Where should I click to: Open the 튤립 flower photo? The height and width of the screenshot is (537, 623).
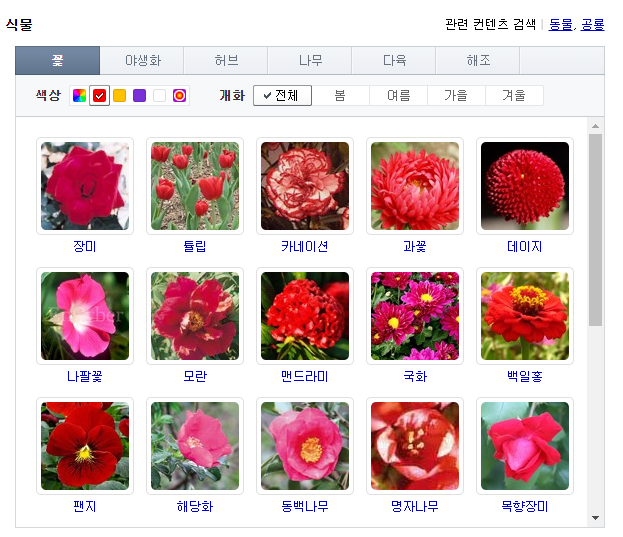click(195, 186)
